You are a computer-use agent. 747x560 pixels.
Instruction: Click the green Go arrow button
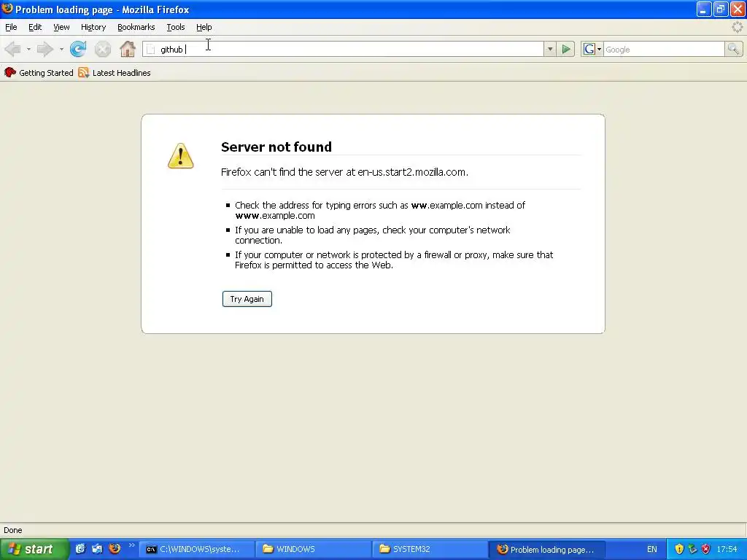pos(566,49)
